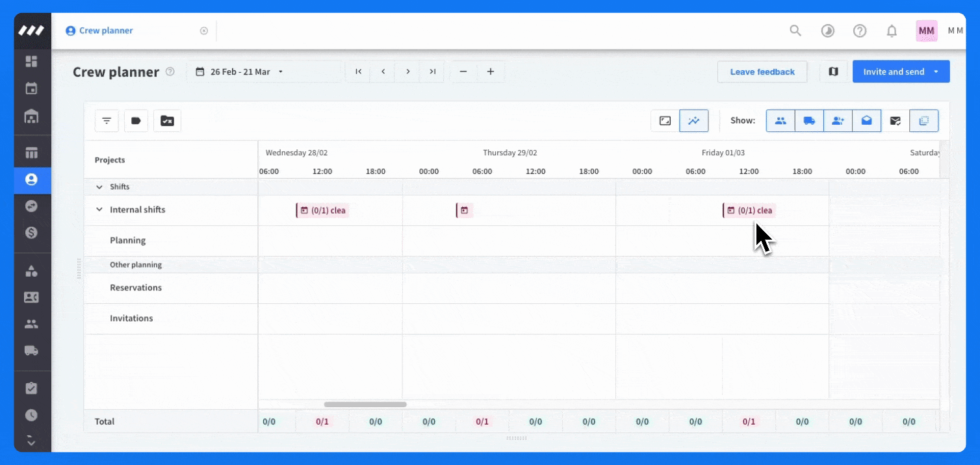Click the Projects column header
Image resolution: width=980 pixels, height=465 pixels.
(x=110, y=160)
